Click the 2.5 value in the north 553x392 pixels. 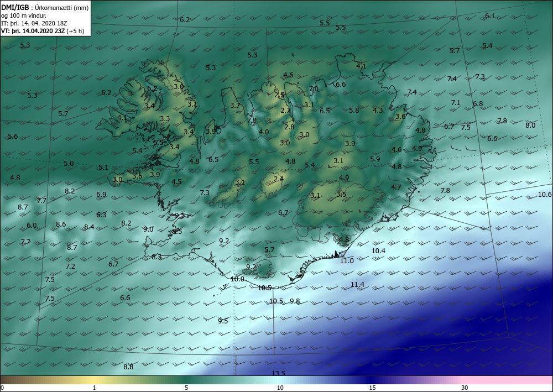[x=279, y=95]
